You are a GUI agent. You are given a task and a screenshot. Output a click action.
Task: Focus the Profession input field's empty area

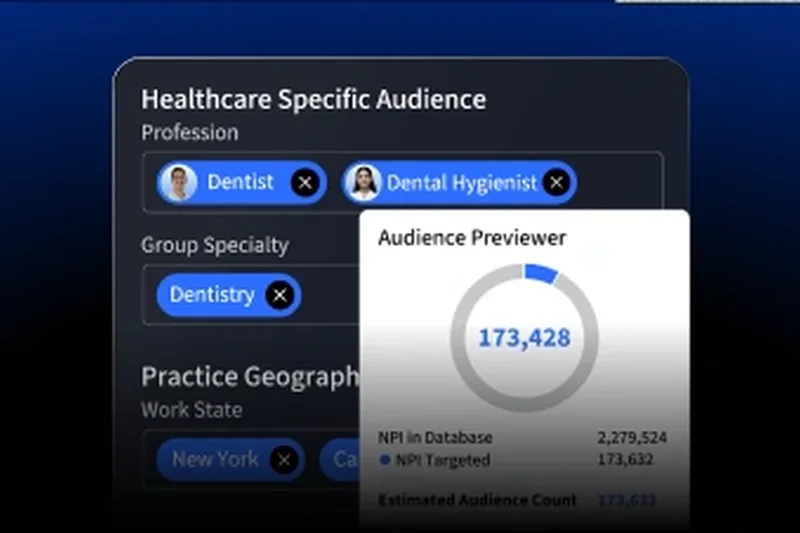[620, 183]
